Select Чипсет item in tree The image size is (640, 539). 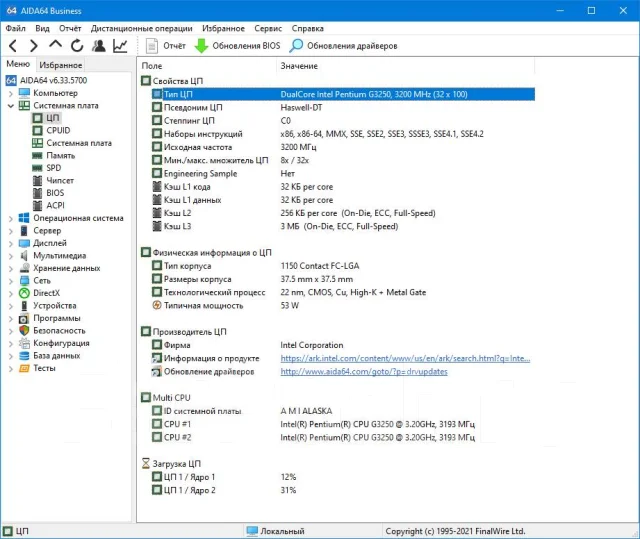pyautogui.click(x=60, y=180)
